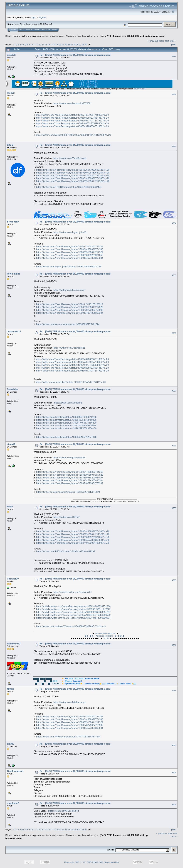Open rogphone2's youtu.be video link
Screen dimensions: 183x868
click(64, 811)
